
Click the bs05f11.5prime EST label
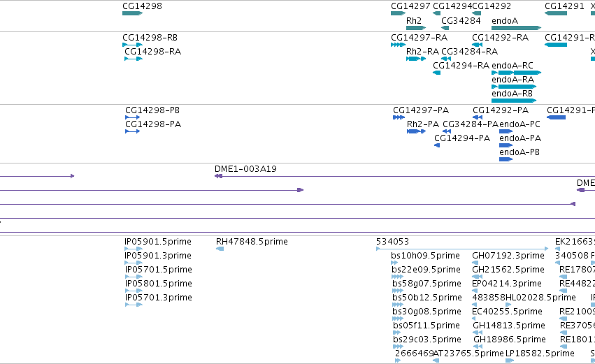point(426,326)
